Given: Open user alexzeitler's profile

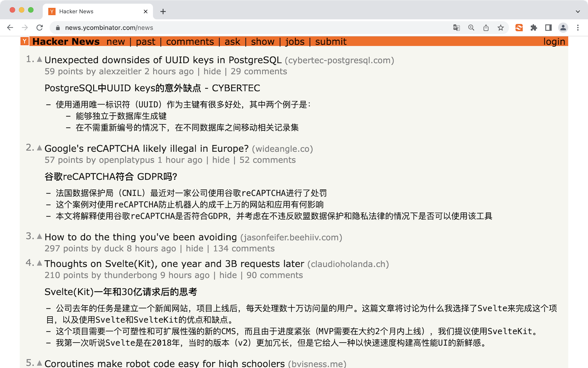Looking at the screenshot, I should [120, 71].
